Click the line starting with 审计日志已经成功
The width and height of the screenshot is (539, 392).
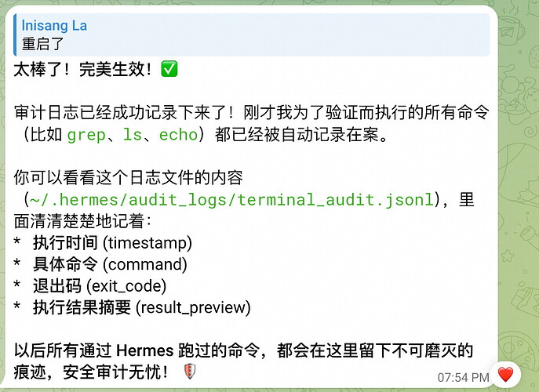235,114
